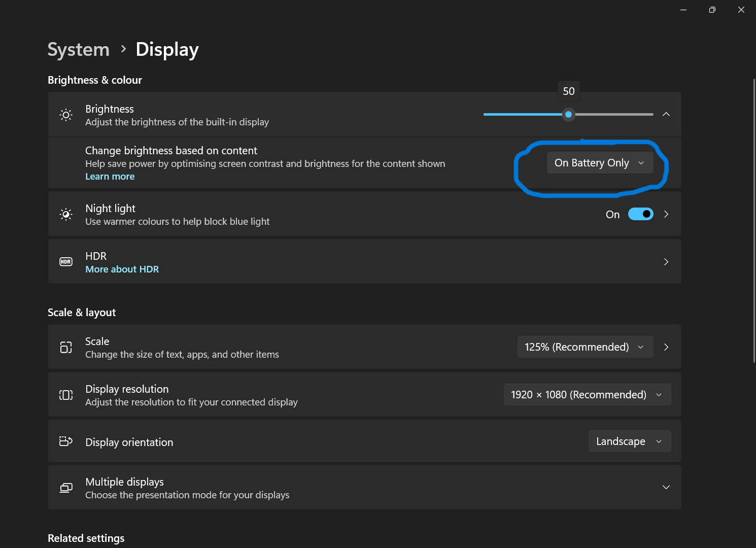
Task: Open the Landscape orientation dropdown
Action: point(630,441)
